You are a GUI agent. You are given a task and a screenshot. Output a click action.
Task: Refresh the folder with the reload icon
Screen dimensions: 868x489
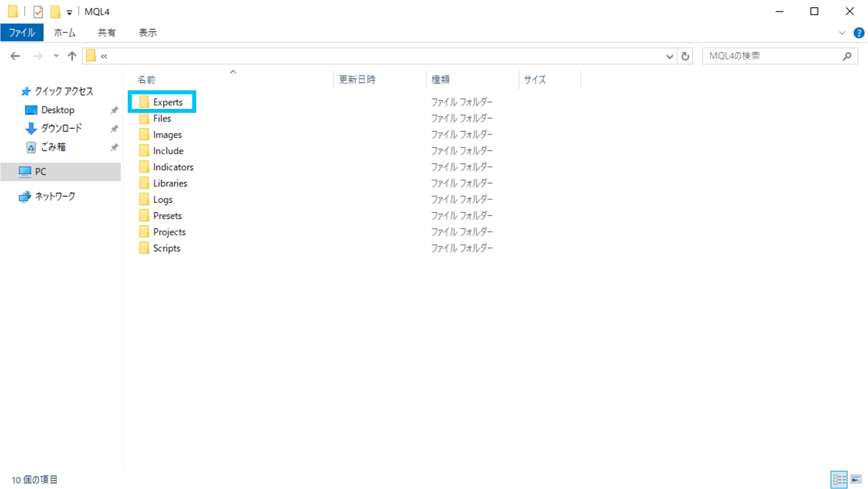click(x=685, y=56)
